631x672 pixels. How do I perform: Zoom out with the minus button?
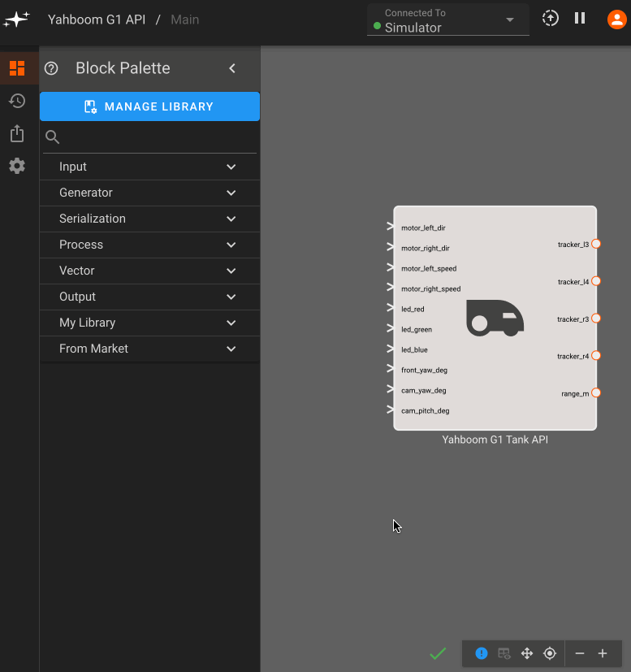[580, 653]
